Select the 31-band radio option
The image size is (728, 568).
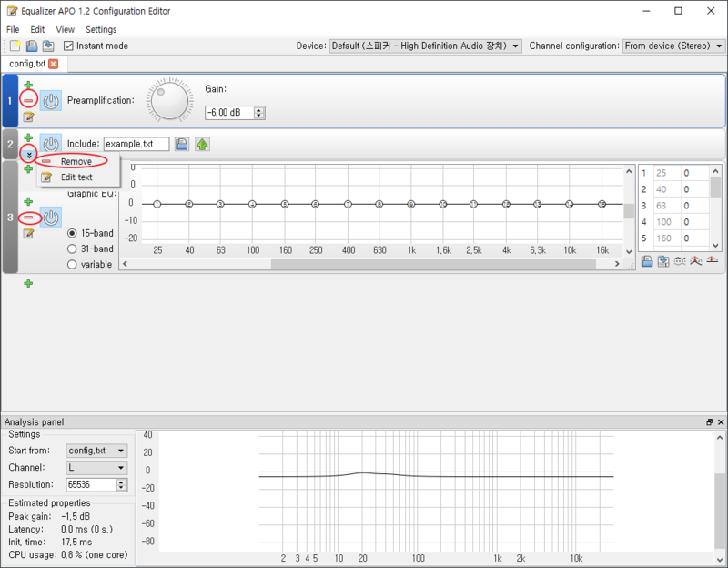coord(72,248)
